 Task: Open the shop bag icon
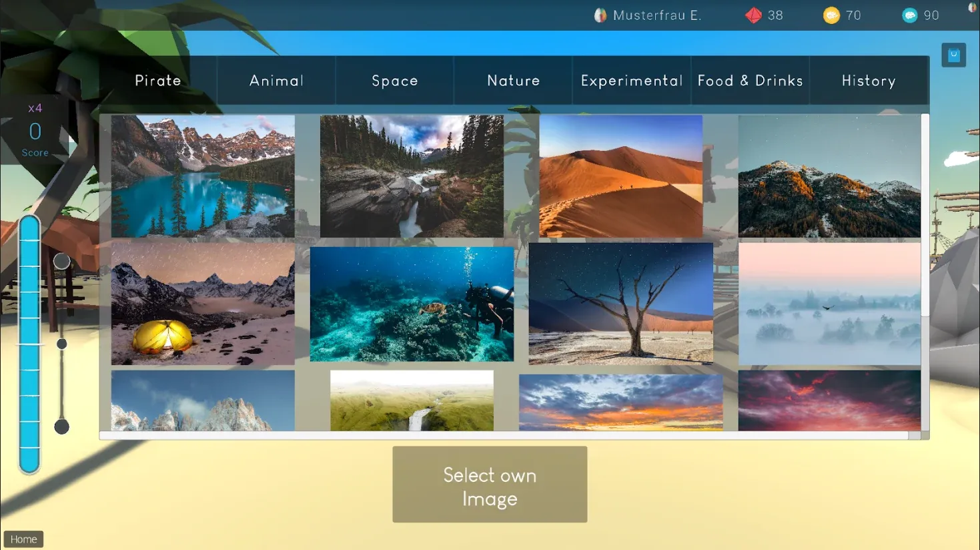coord(954,55)
